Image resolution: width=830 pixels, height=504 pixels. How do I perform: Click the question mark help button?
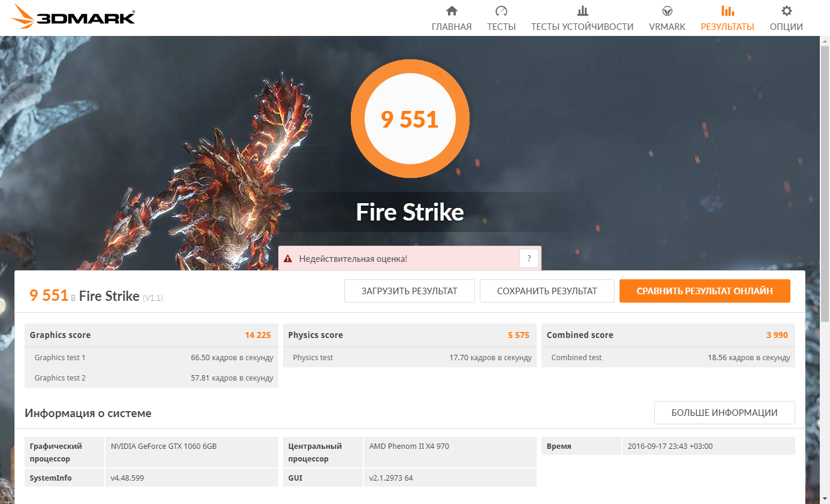529,259
